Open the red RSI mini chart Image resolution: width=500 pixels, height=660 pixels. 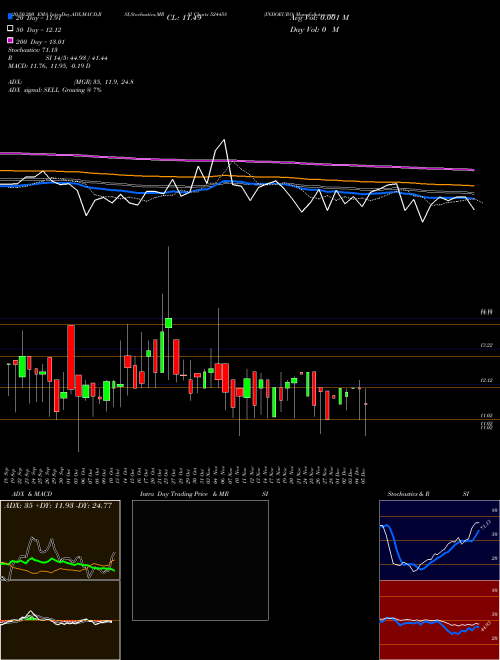coord(439,620)
